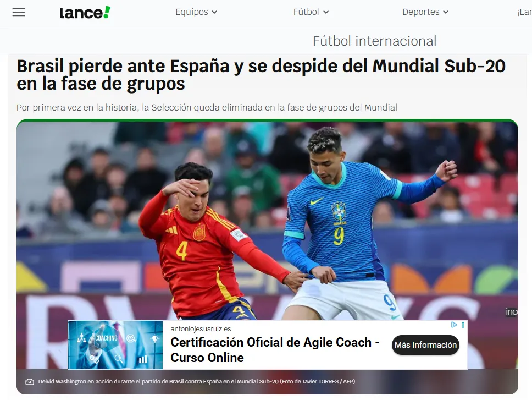Expand the Deportes dropdown menu
The image size is (532, 400).
pos(425,12)
